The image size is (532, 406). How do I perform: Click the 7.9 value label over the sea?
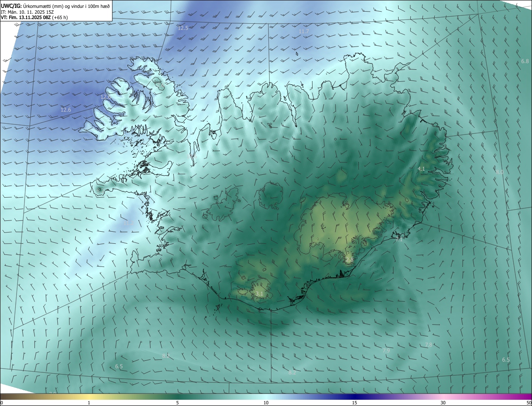tap(386, 351)
